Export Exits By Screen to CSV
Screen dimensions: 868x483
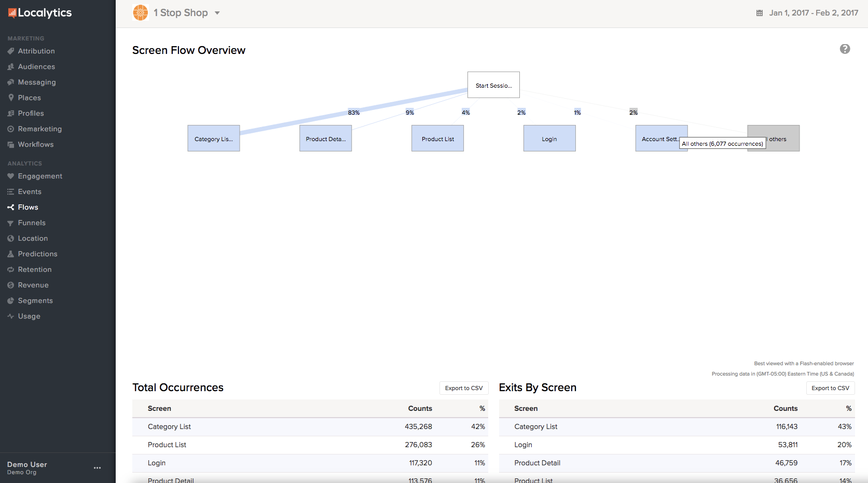(830, 388)
